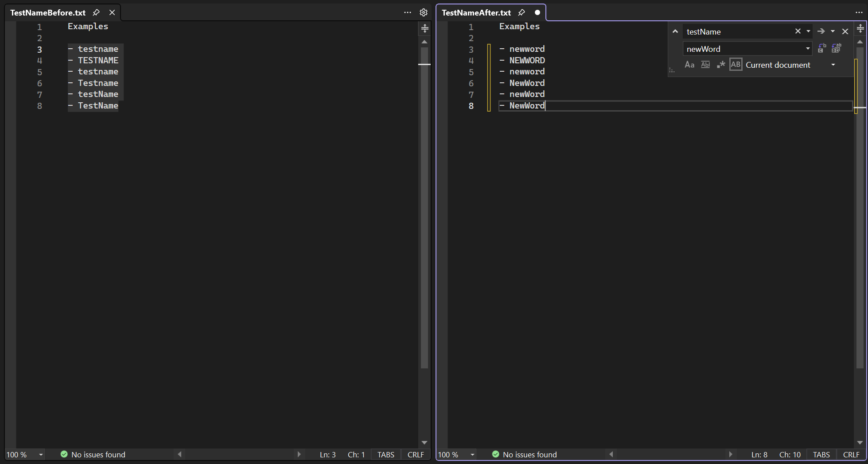Screen dimensions: 868x464
Task: Click CRLF line ending in right pane
Action: pos(851,455)
